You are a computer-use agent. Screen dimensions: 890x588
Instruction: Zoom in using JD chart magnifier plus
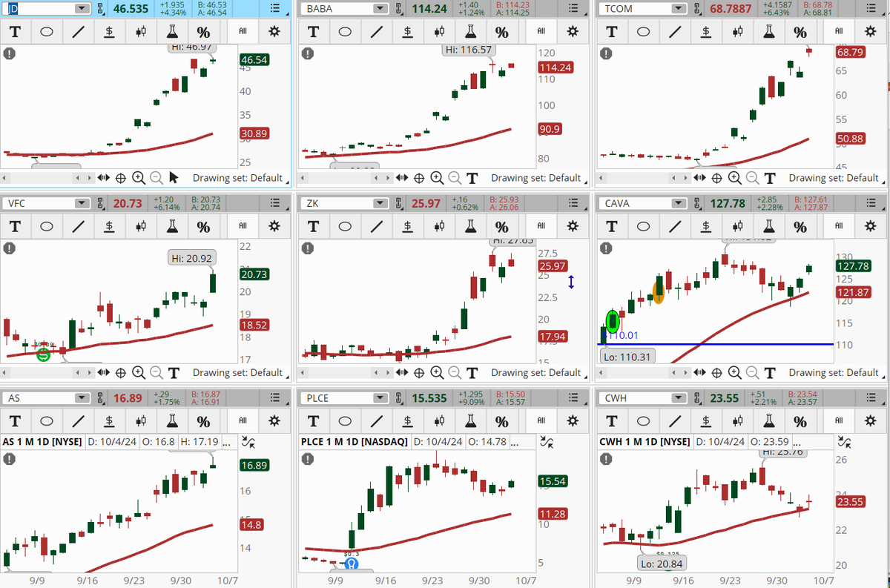(139, 178)
